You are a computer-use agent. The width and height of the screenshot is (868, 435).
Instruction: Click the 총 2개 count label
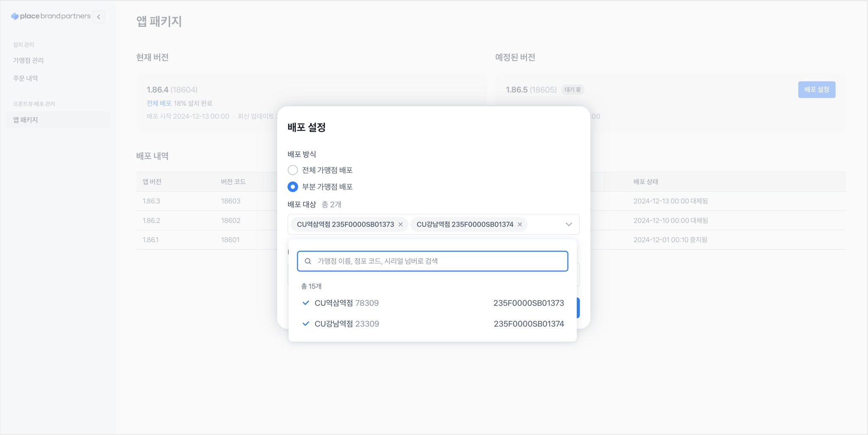[x=331, y=204]
